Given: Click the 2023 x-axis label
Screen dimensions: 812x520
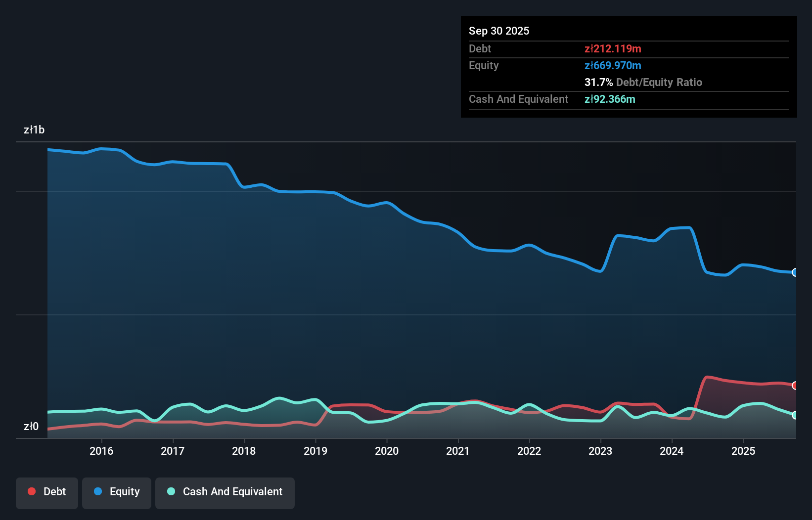Looking at the screenshot, I should point(600,451).
